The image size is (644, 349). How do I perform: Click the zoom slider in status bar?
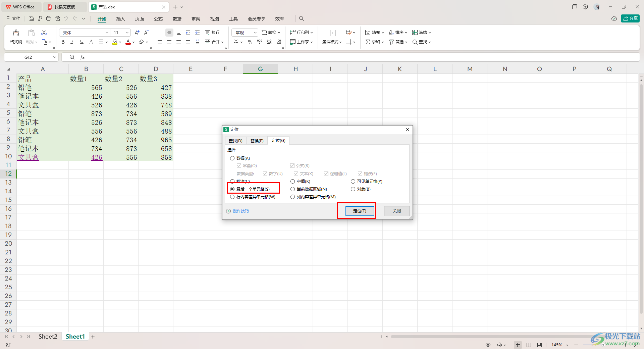(x=602, y=345)
